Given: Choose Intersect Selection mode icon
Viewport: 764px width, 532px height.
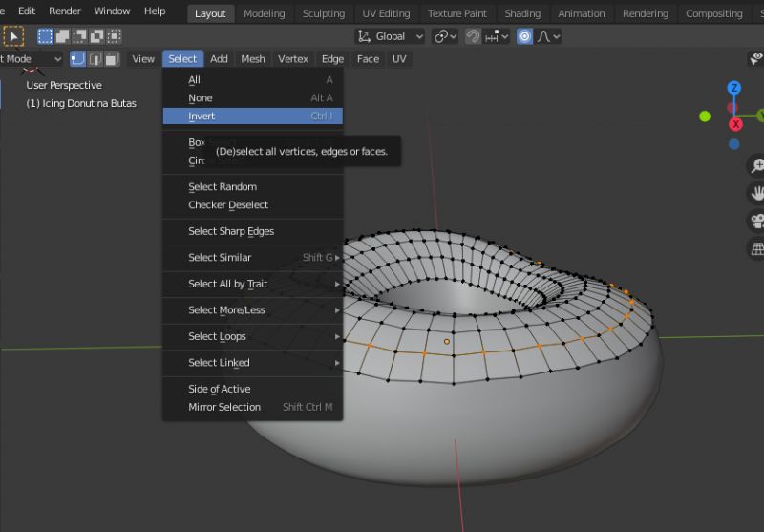Looking at the screenshot, I should click(114, 36).
